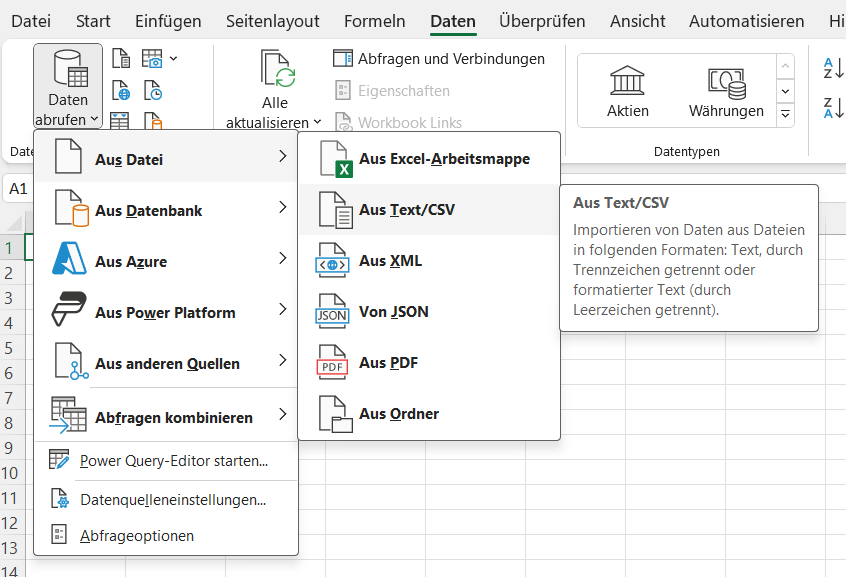Screen dimensions: 846x577
Task: Select Von JSON in the submenu
Action: [x=429, y=311]
